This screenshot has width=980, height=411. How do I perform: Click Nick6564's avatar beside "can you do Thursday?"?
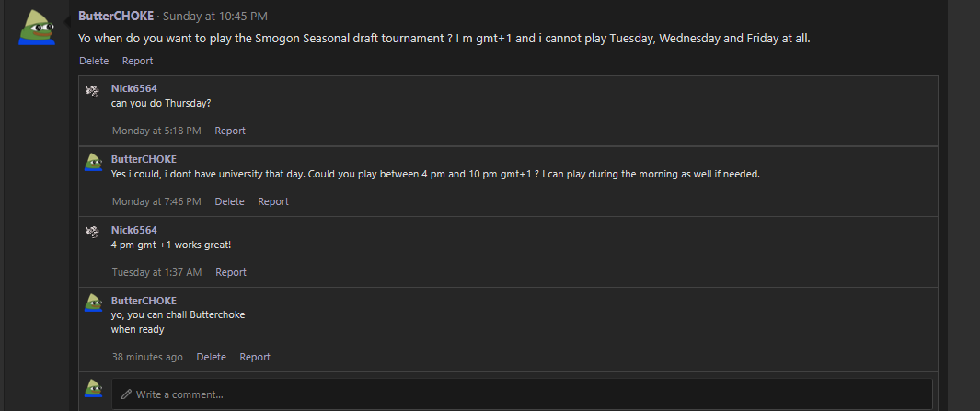[x=93, y=91]
